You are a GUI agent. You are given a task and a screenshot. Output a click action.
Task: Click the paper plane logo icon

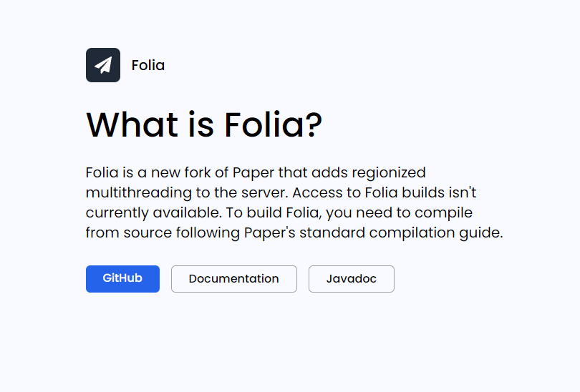pyautogui.click(x=103, y=65)
